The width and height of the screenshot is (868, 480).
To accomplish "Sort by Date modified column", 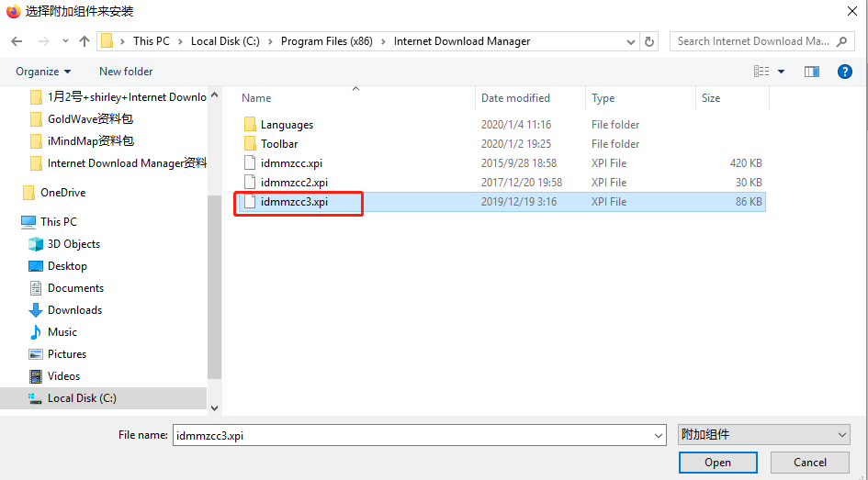I will tap(515, 98).
